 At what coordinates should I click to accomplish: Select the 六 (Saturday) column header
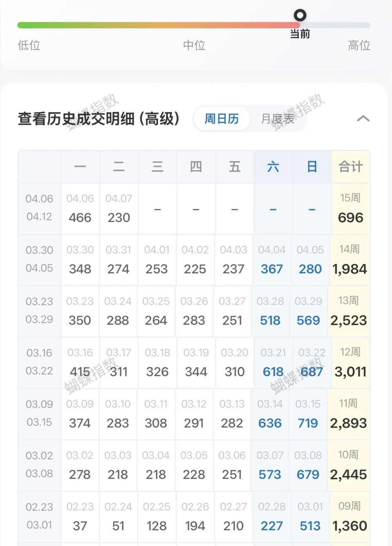coord(273,167)
